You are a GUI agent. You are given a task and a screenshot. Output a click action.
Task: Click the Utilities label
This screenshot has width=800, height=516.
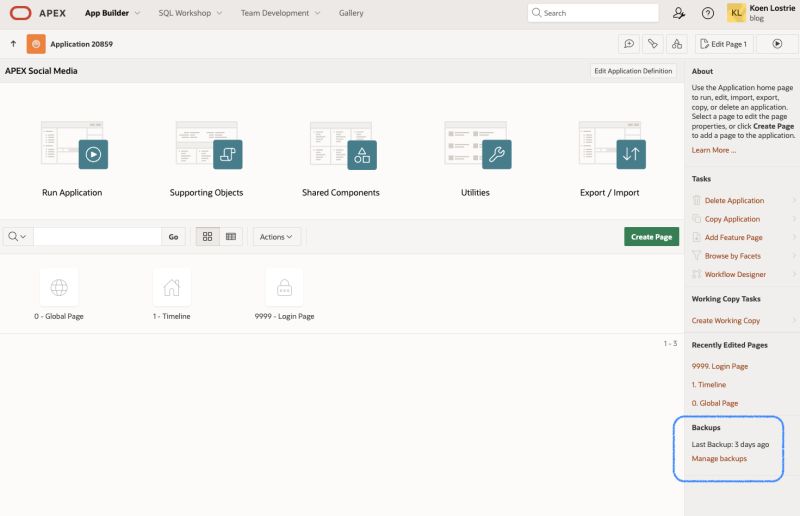click(x=475, y=192)
